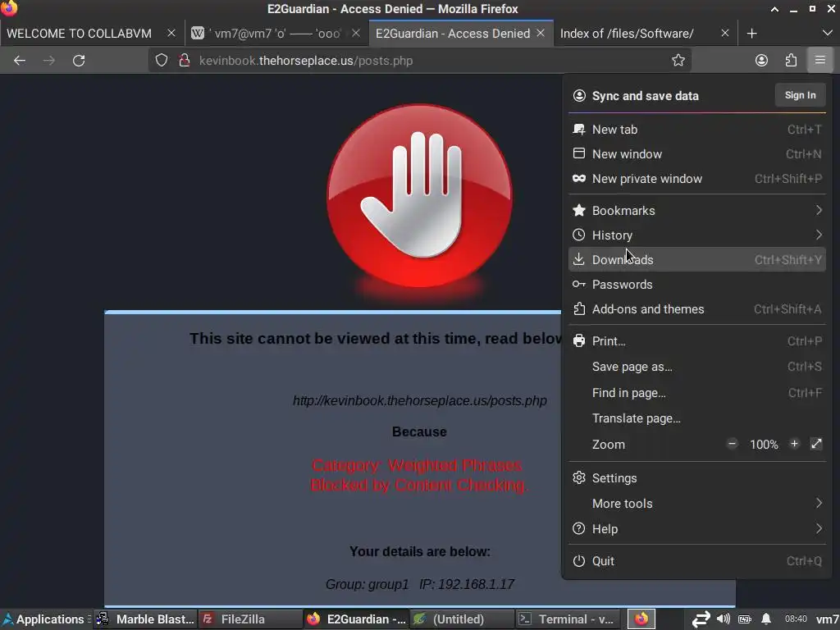Image resolution: width=840 pixels, height=630 pixels.
Task: Open the Firefox account icon
Action: 761,61
